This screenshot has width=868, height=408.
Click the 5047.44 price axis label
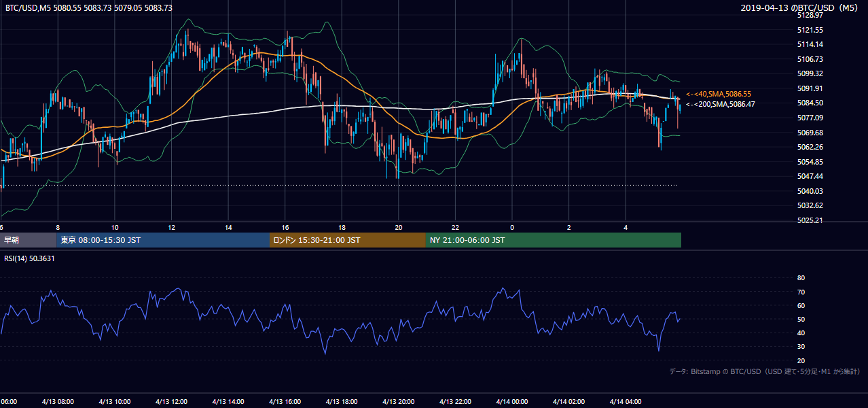click(x=811, y=176)
